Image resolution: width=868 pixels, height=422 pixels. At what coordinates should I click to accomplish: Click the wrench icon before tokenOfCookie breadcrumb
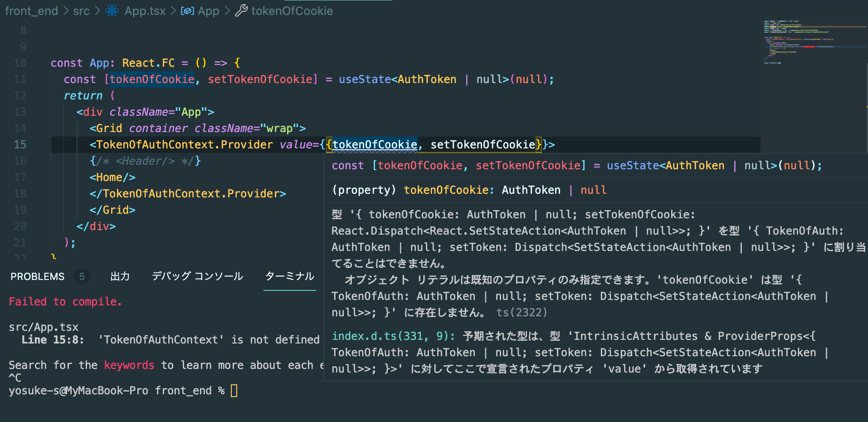click(241, 10)
